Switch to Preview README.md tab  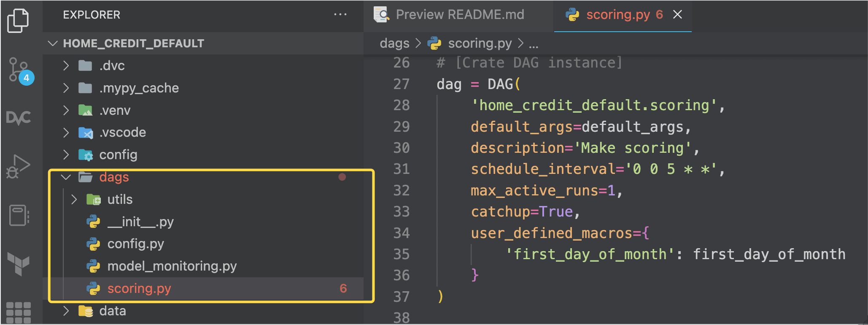pyautogui.click(x=459, y=15)
